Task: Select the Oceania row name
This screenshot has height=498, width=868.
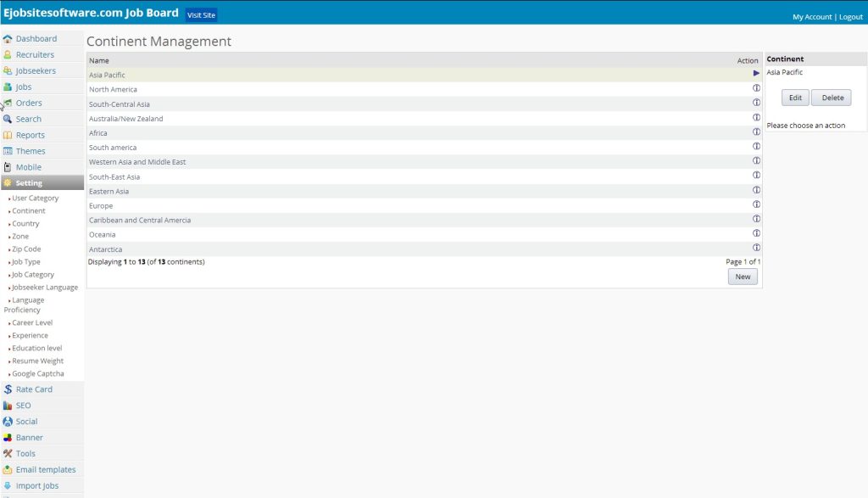Action: coord(103,234)
